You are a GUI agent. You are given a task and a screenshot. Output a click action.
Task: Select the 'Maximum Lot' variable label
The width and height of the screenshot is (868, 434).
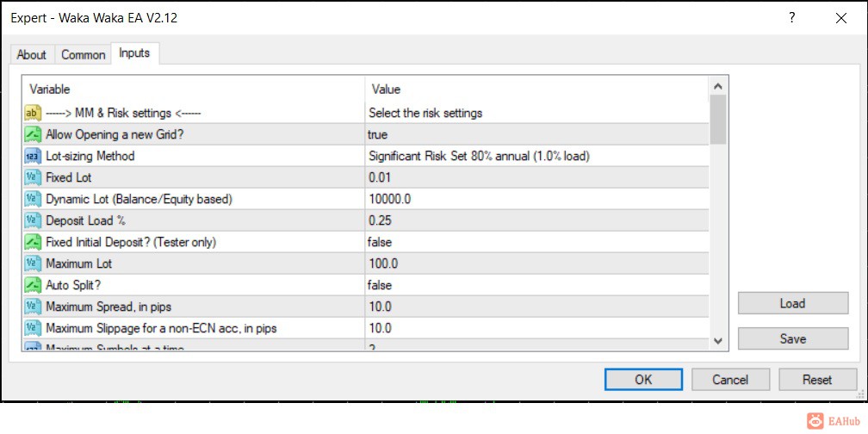[78, 263]
